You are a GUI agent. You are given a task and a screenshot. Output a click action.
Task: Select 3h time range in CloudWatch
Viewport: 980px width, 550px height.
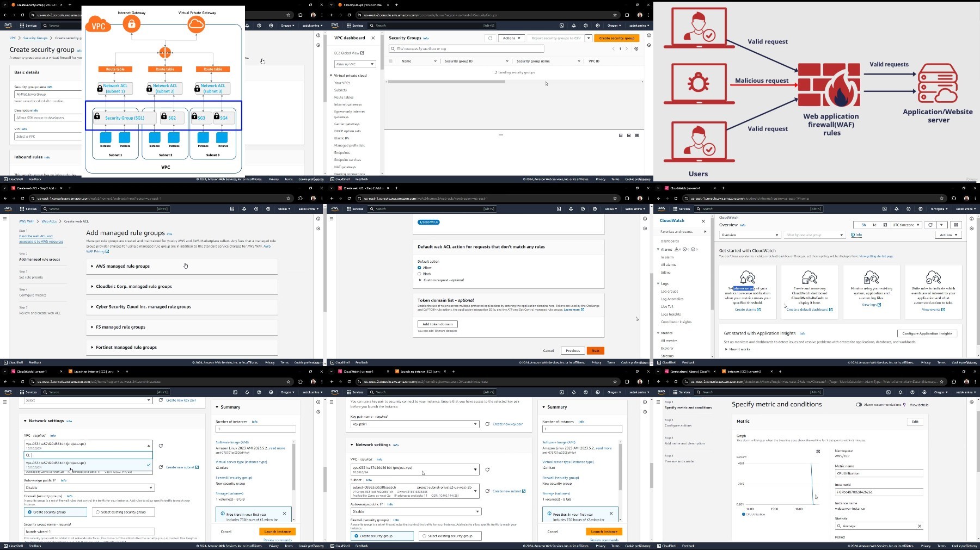(x=863, y=225)
